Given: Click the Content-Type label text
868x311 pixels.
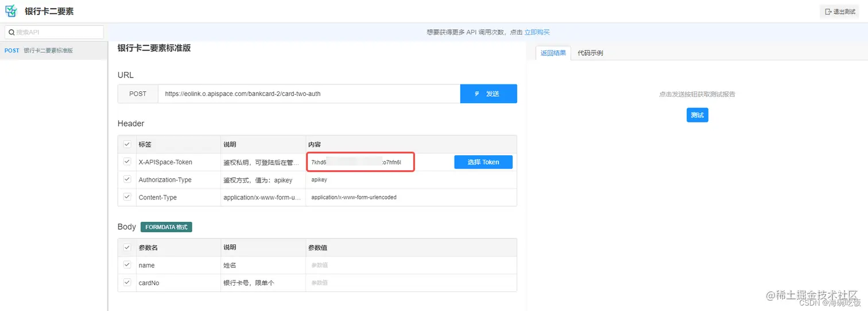Looking at the screenshot, I should click(x=157, y=197).
